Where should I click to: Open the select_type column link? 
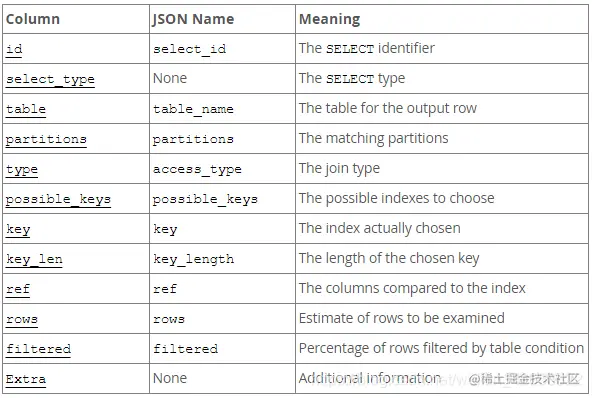click(50, 80)
